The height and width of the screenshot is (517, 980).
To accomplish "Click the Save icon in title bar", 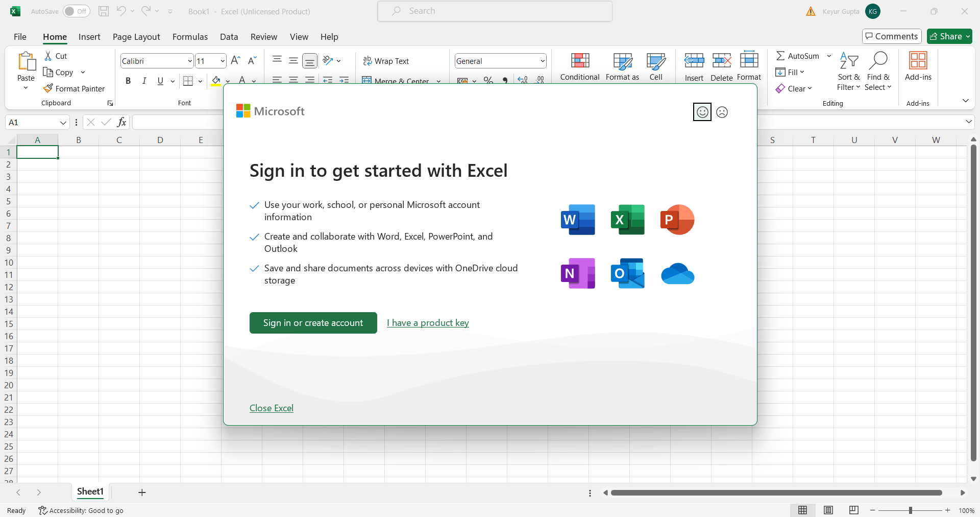I will click(x=104, y=11).
